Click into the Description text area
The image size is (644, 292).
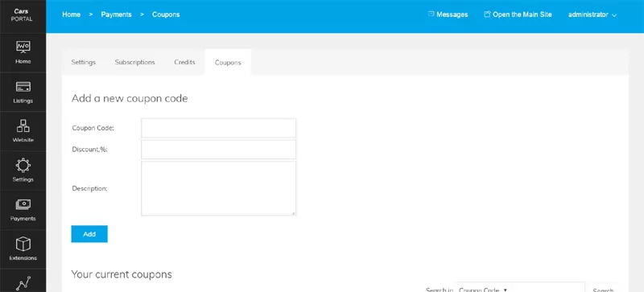click(x=218, y=188)
